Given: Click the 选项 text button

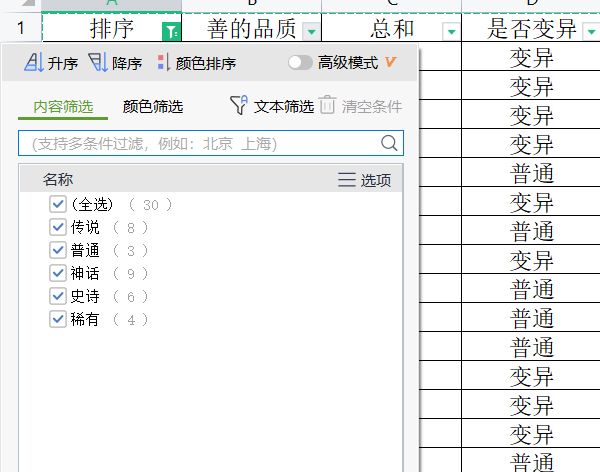Looking at the screenshot, I should point(376,180).
